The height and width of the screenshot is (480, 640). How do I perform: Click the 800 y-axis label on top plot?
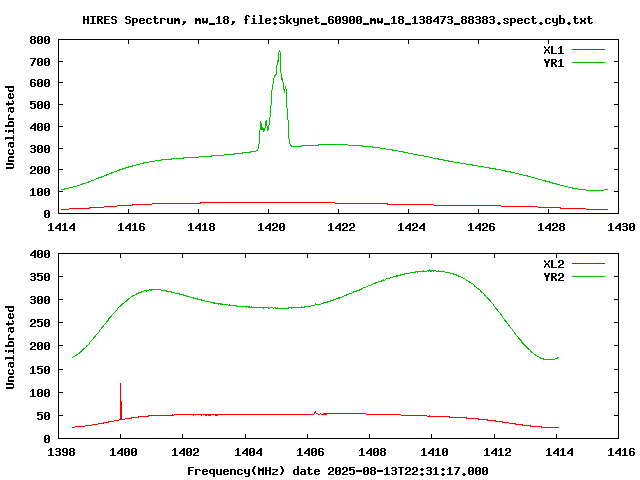40,40
